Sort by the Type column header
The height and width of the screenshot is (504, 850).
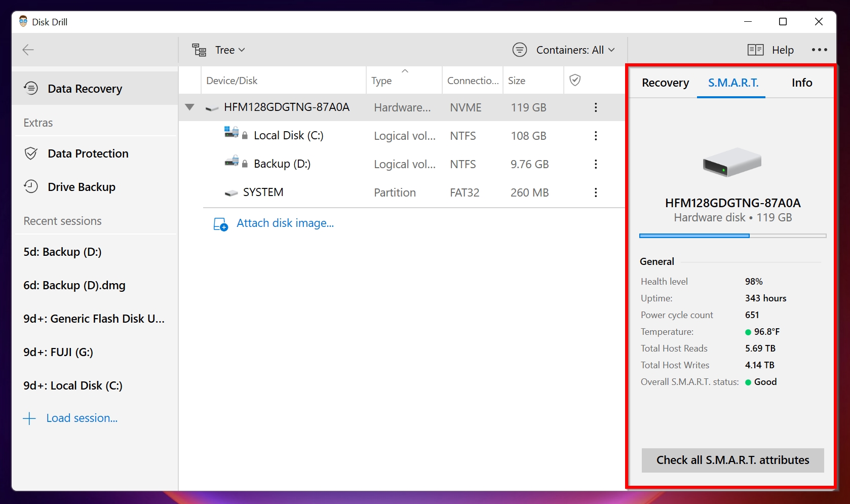404,81
